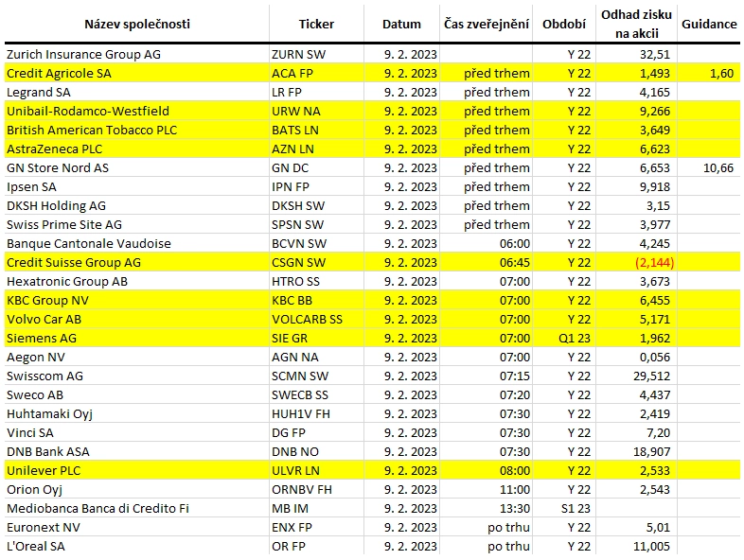
Task: Select the Orion Oyj time 11:00
Action: (x=515, y=489)
